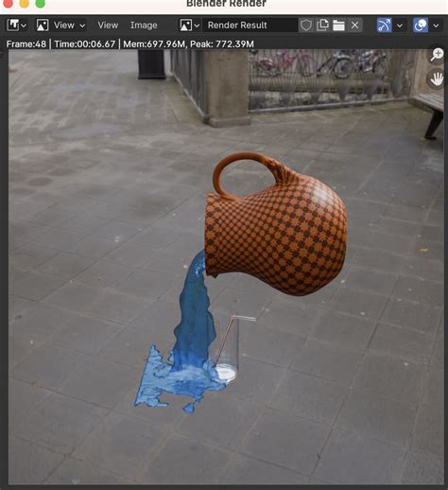448x490 pixels.
Task: Toggle the gizmo display button
Action: point(384,25)
